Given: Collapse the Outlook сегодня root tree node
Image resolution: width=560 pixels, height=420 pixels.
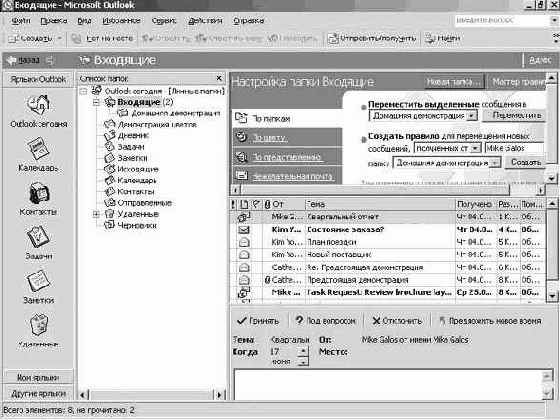Looking at the screenshot, I should (83, 91).
